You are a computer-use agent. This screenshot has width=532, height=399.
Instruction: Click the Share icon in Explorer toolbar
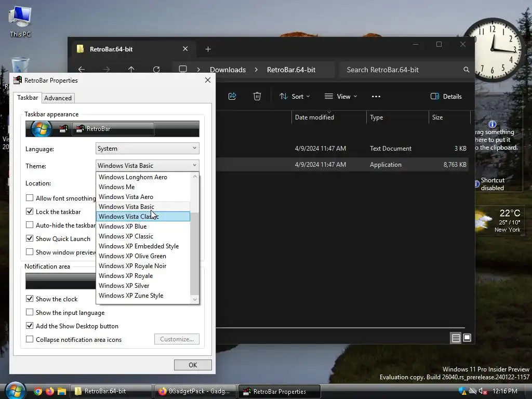(x=232, y=96)
